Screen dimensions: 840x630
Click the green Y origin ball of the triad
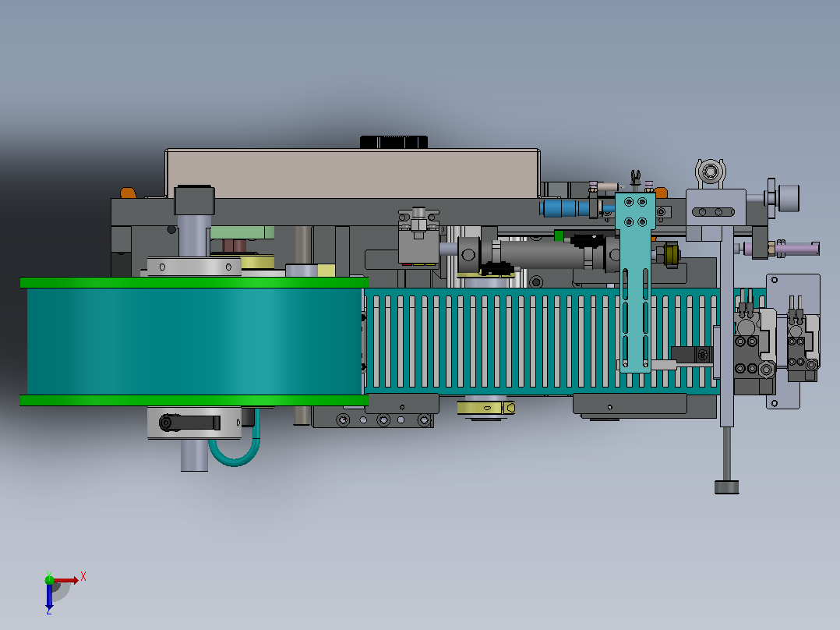click(49, 579)
